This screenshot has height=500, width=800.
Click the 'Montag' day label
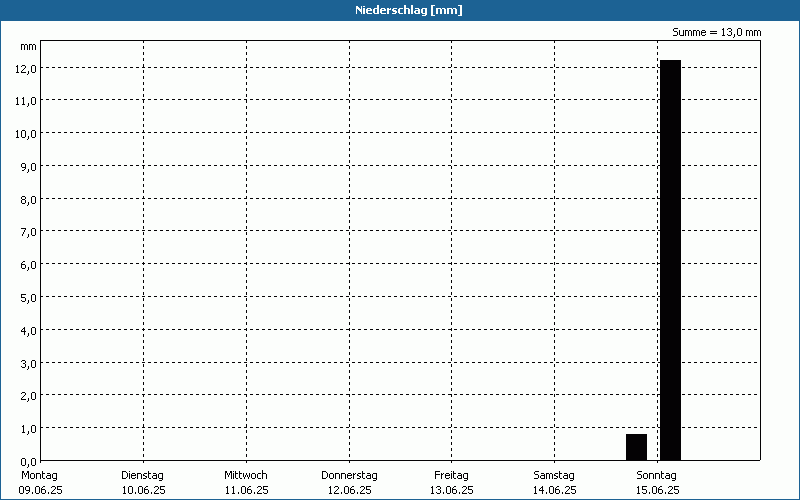39,476
